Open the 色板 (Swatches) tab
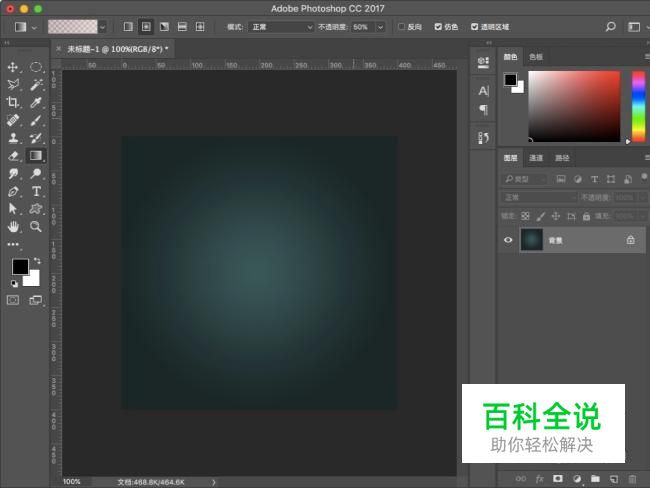650x488 pixels. [536, 58]
